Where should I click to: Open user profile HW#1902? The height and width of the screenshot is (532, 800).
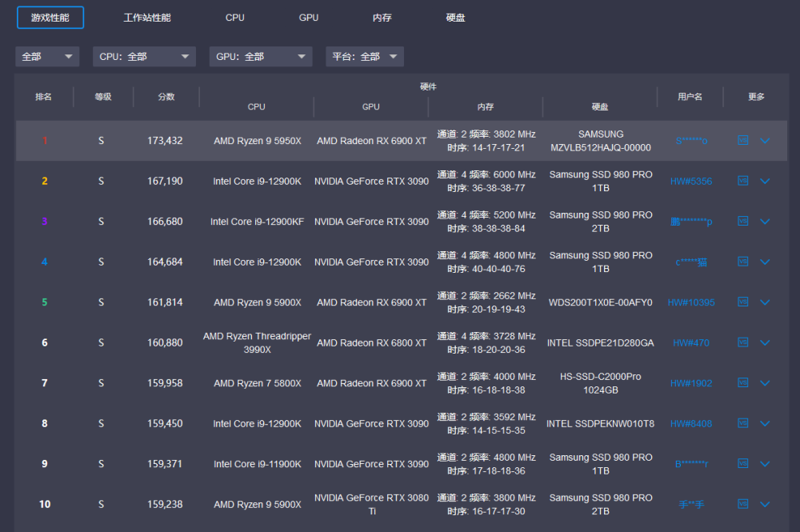[691, 383]
